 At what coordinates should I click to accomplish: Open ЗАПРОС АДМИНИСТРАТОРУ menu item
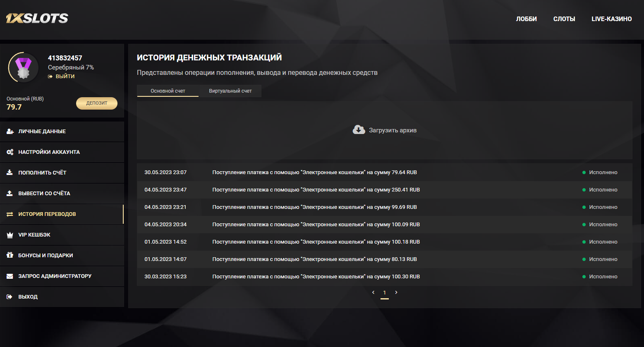tap(62, 276)
